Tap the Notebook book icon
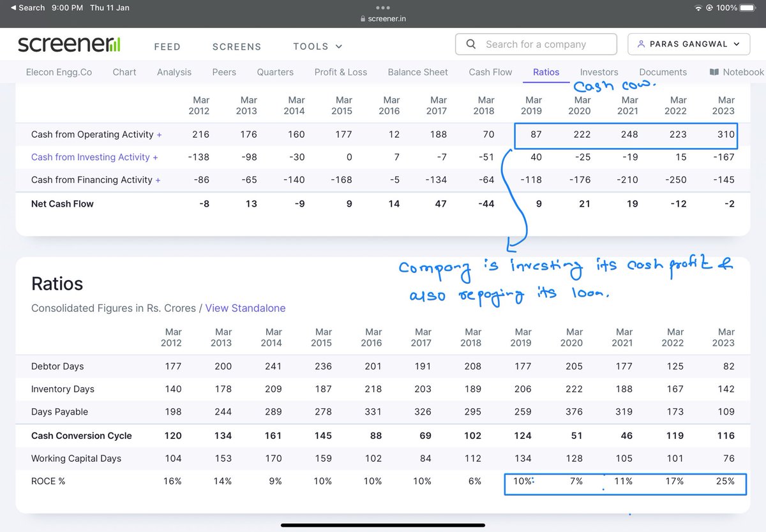766x532 pixels. point(714,72)
